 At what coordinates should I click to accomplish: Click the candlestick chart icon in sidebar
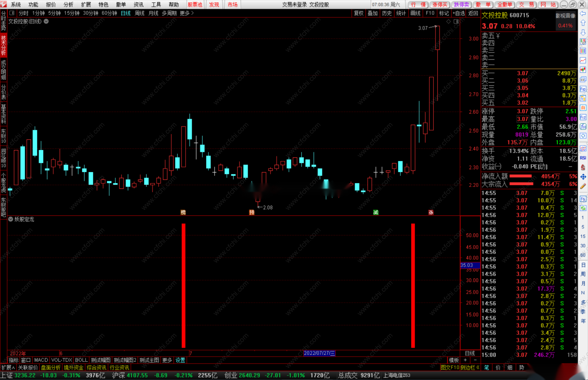tap(583, 70)
